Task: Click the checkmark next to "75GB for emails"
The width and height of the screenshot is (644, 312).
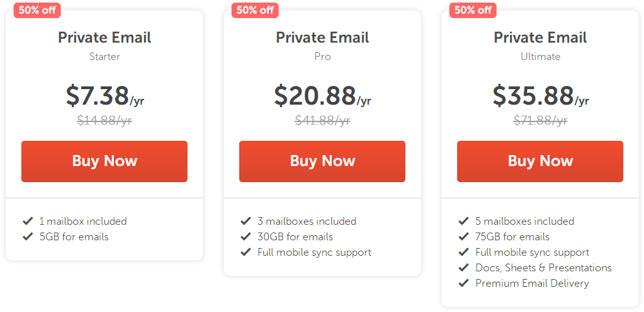Action: coord(464,236)
